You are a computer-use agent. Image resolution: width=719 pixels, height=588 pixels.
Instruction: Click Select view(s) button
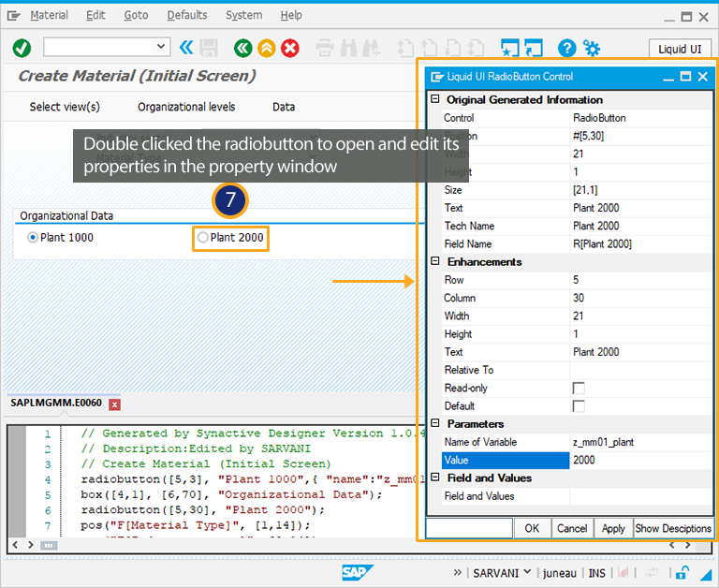pyautogui.click(x=65, y=107)
